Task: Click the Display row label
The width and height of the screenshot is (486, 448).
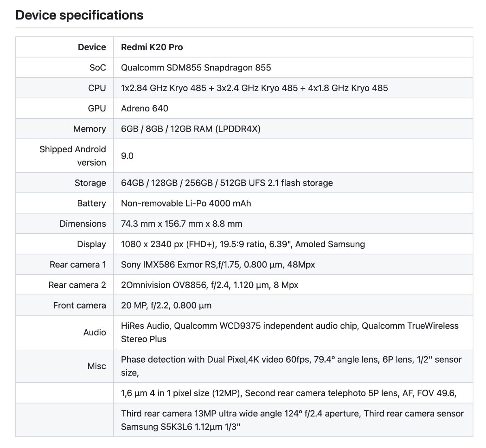Action: coord(92,244)
